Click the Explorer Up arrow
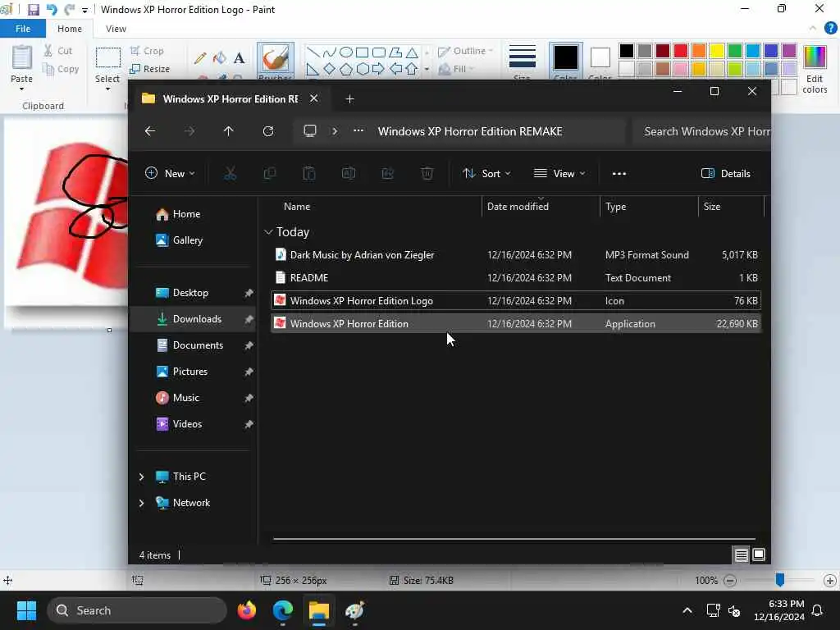The width and height of the screenshot is (840, 630). click(229, 131)
